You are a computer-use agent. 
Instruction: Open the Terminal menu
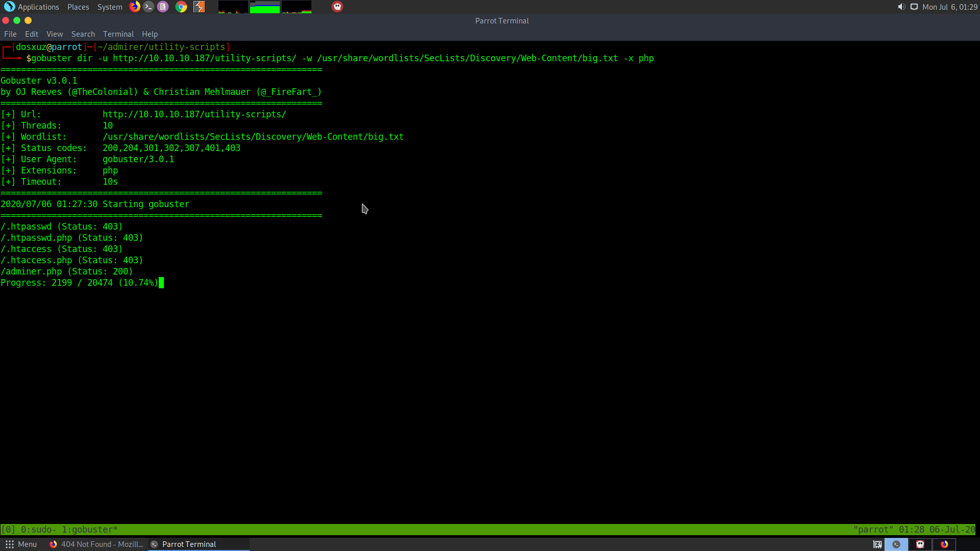(x=118, y=34)
